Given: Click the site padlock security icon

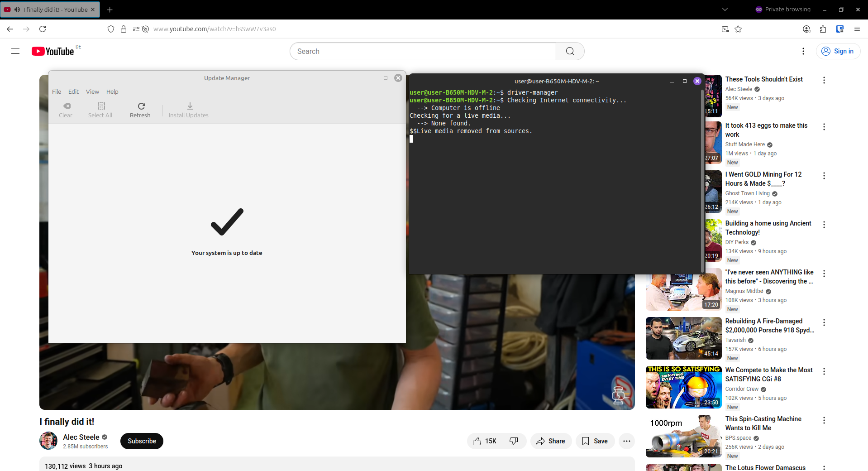Looking at the screenshot, I should tap(124, 29).
